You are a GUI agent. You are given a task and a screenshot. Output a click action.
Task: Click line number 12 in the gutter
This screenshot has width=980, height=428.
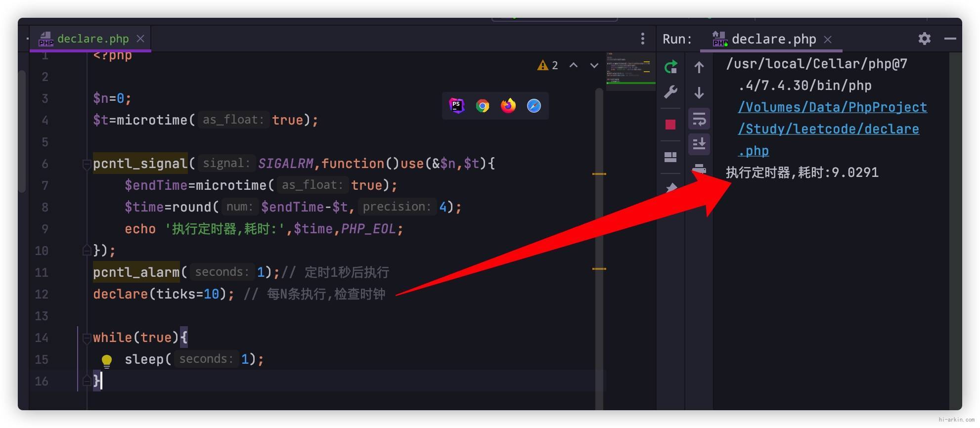click(x=42, y=294)
